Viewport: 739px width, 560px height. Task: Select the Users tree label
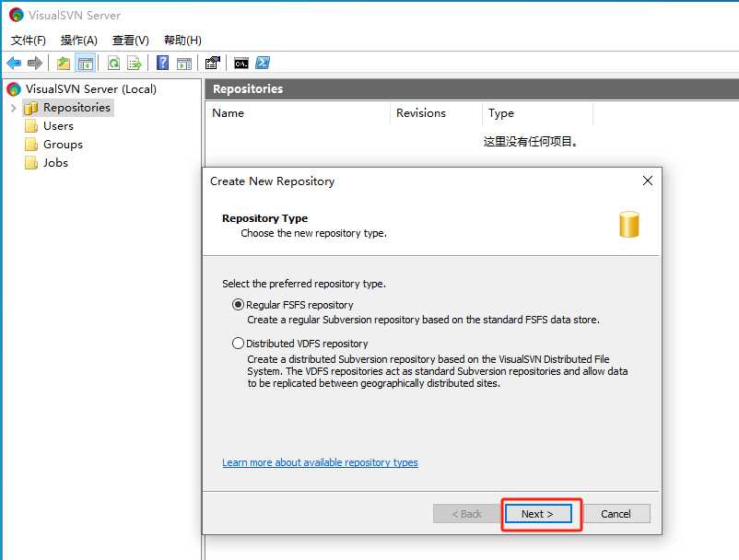coord(58,126)
